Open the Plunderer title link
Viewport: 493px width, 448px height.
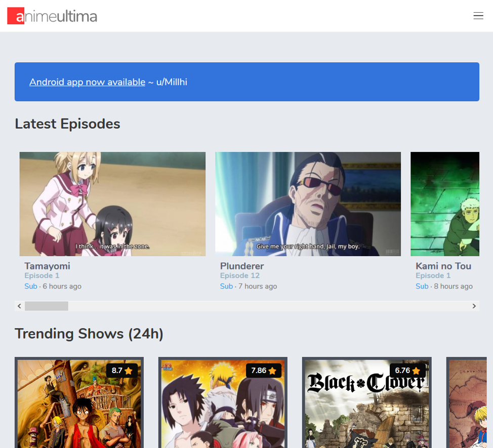pyautogui.click(x=242, y=266)
